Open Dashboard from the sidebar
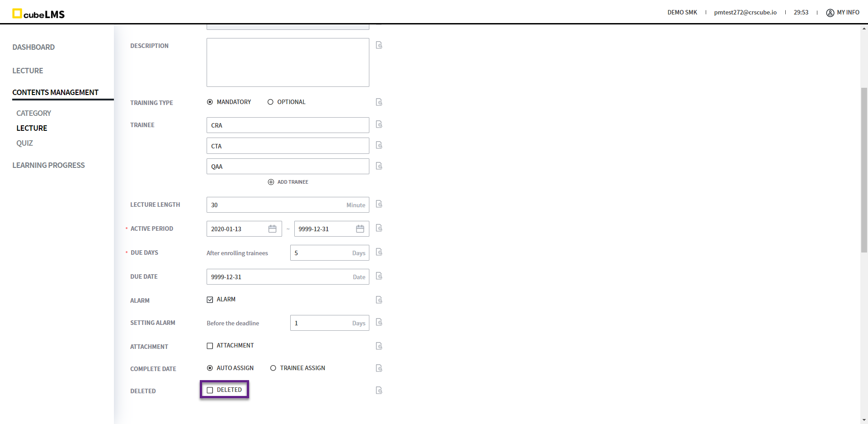The height and width of the screenshot is (424, 868). [x=33, y=47]
